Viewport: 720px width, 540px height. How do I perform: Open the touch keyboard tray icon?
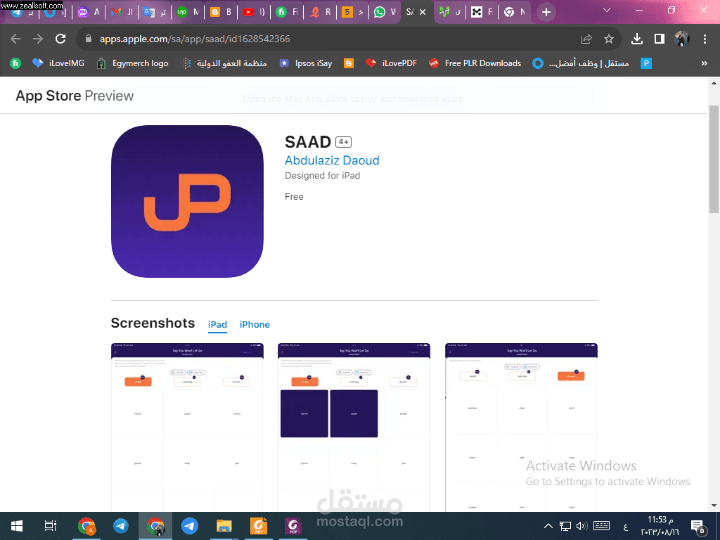(x=602, y=526)
